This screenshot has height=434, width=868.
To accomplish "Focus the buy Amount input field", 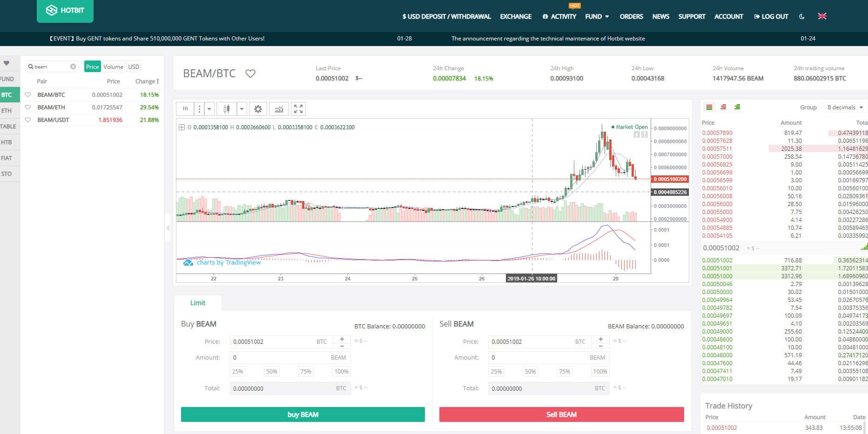I will point(290,358).
